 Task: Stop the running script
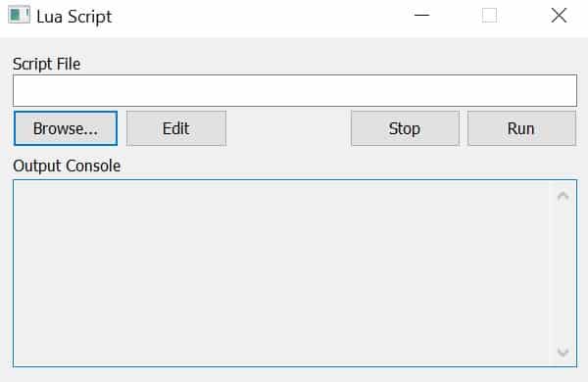pos(405,128)
